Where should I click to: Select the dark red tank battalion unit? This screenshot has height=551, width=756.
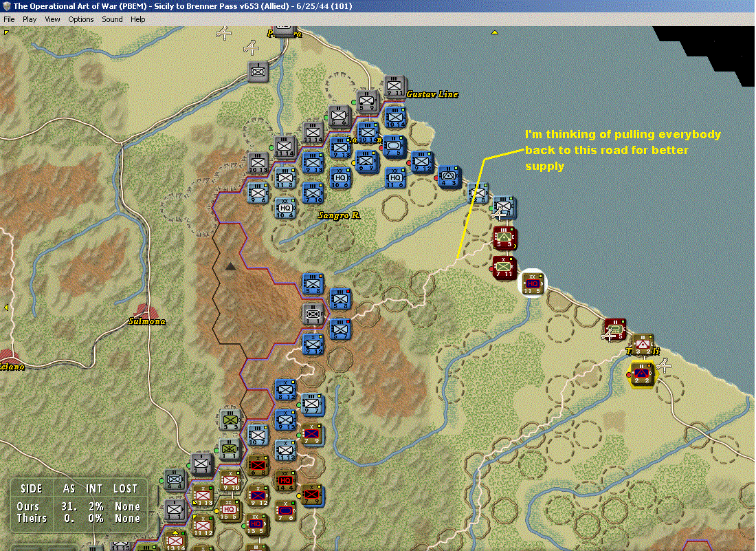(615, 329)
